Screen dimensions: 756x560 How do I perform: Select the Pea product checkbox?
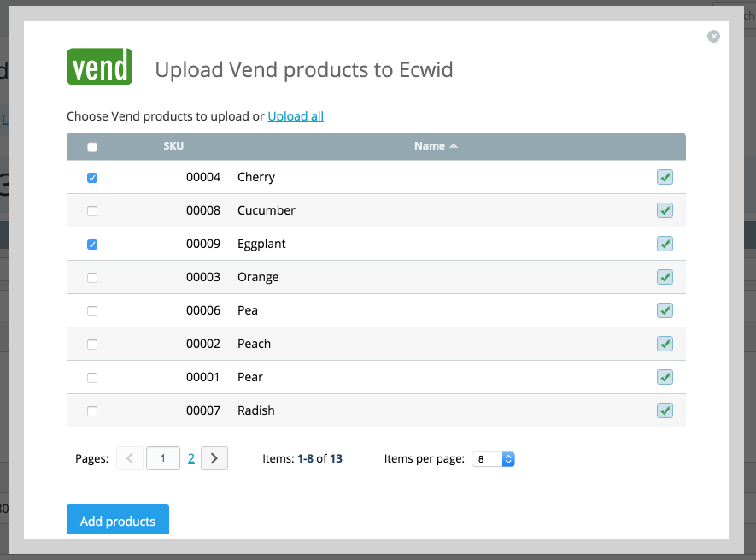(x=92, y=311)
